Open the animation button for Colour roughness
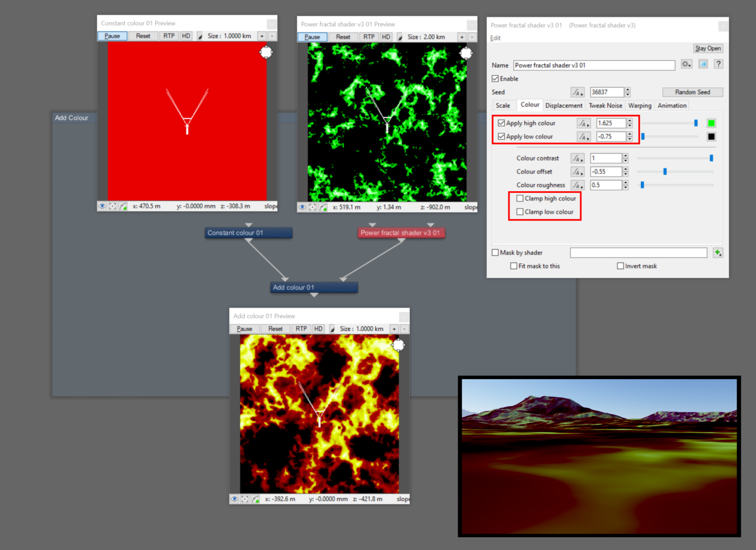 pyautogui.click(x=577, y=185)
